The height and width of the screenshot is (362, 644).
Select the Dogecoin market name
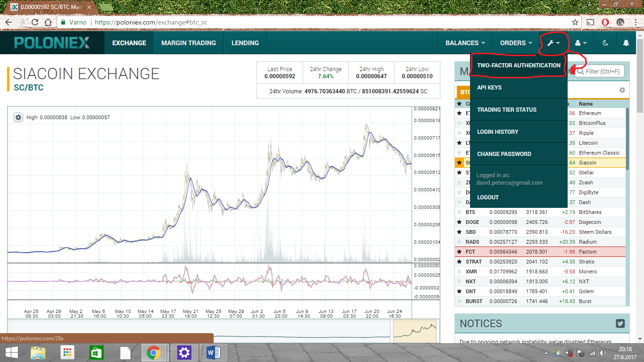point(590,222)
